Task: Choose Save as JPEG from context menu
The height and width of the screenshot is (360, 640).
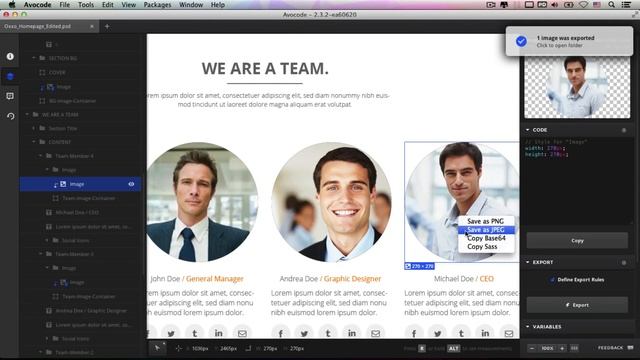Action: [486, 230]
